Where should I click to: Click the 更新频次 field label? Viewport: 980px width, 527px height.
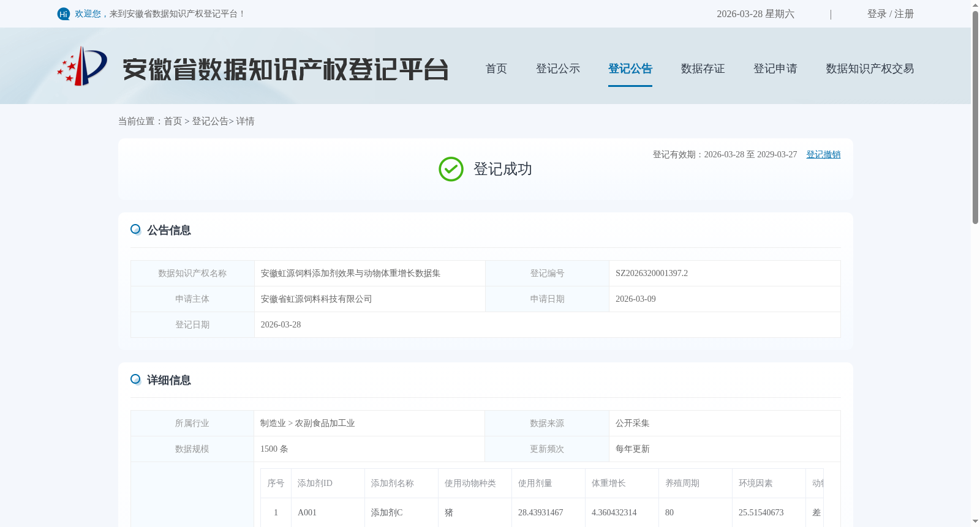[x=547, y=449]
